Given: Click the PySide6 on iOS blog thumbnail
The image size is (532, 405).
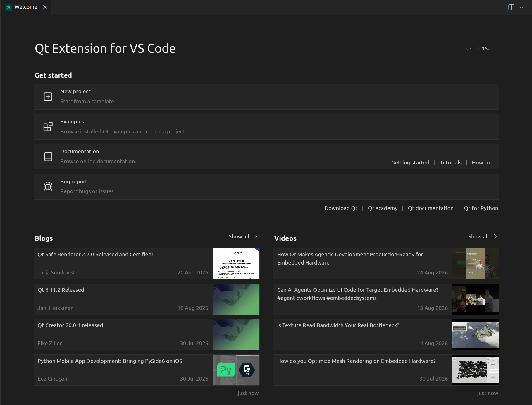Looking at the screenshot, I should pyautogui.click(x=236, y=370).
